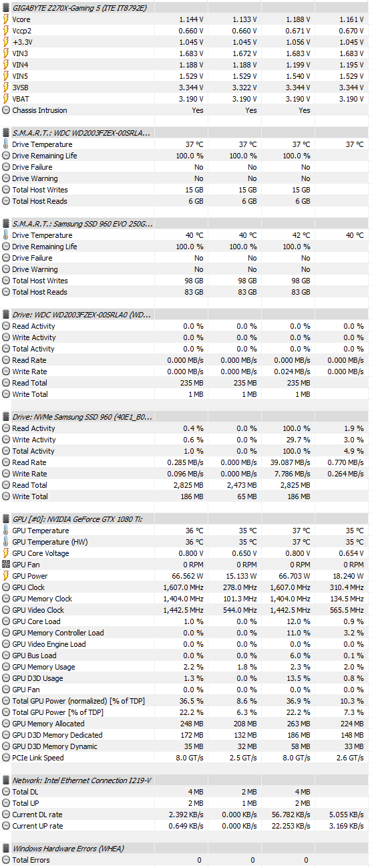Select the NVMe Samsung Read Activity row
Screen dimensions: 372x868
(184, 428)
